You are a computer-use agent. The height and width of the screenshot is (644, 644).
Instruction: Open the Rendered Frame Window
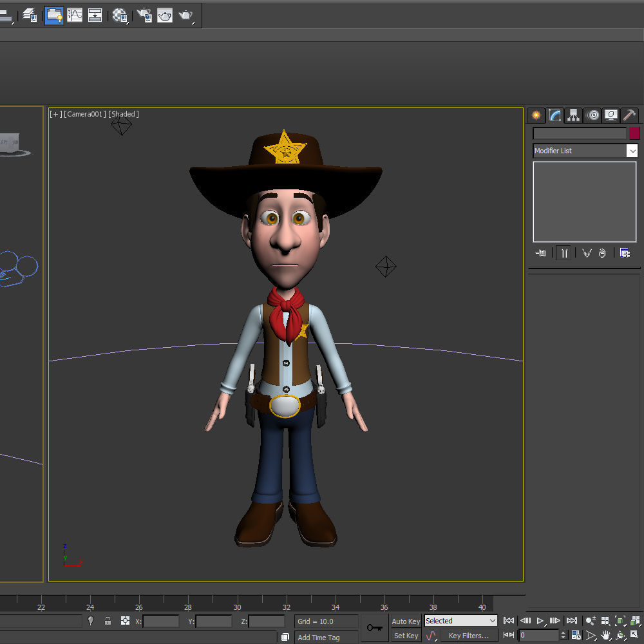[x=165, y=15]
